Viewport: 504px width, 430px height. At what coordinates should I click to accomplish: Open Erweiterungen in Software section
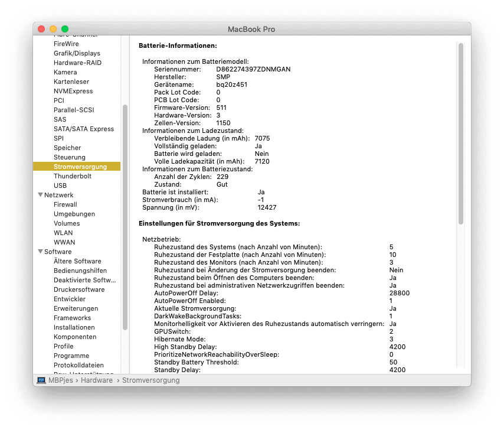click(76, 308)
